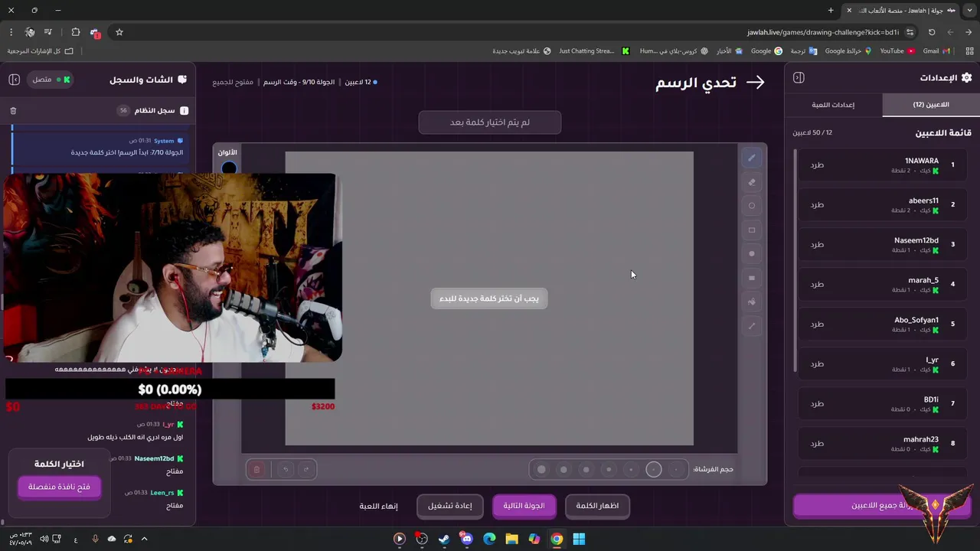Image resolution: width=980 pixels, height=551 pixels.
Task: Open the Chrome three-dot menu
Action: click(11, 32)
